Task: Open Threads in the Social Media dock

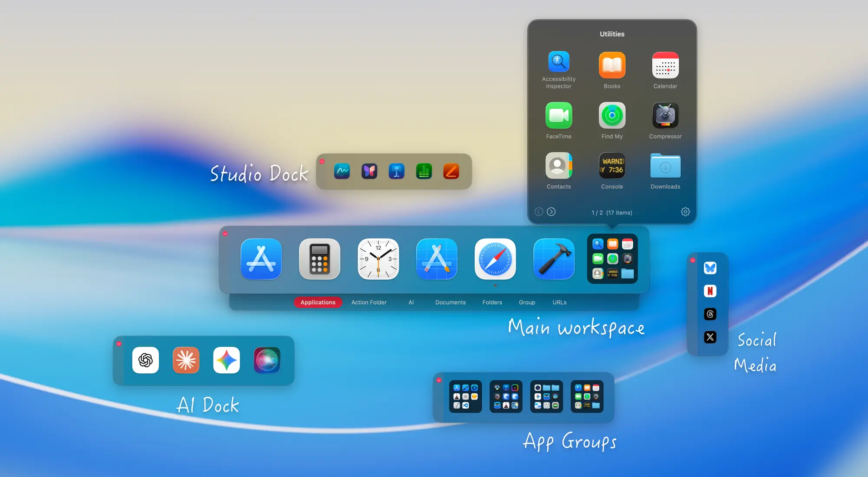Action: pos(710,314)
